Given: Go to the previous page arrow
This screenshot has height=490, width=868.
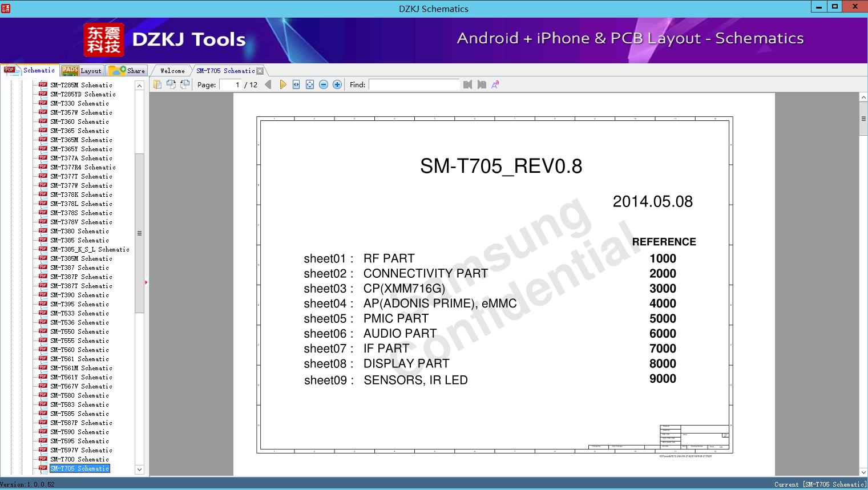Looking at the screenshot, I should [x=268, y=84].
